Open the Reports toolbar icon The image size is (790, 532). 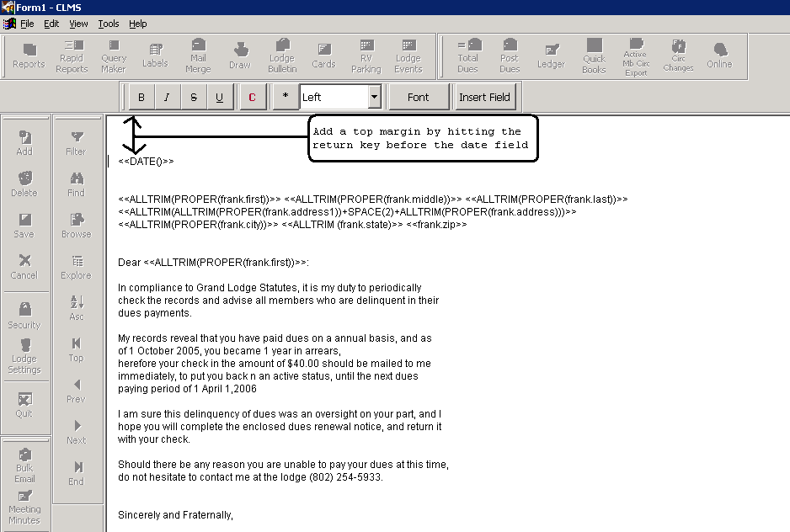coord(29,56)
